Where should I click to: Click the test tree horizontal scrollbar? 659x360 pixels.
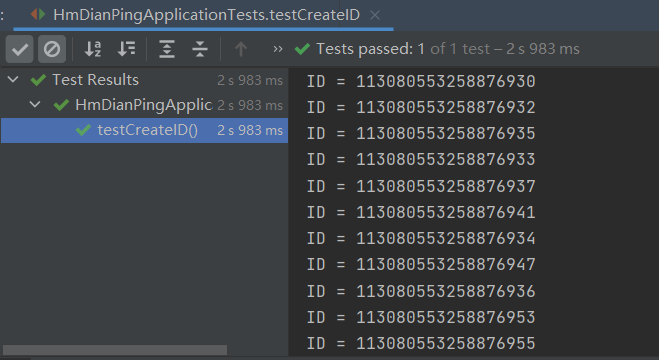tap(115, 350)
